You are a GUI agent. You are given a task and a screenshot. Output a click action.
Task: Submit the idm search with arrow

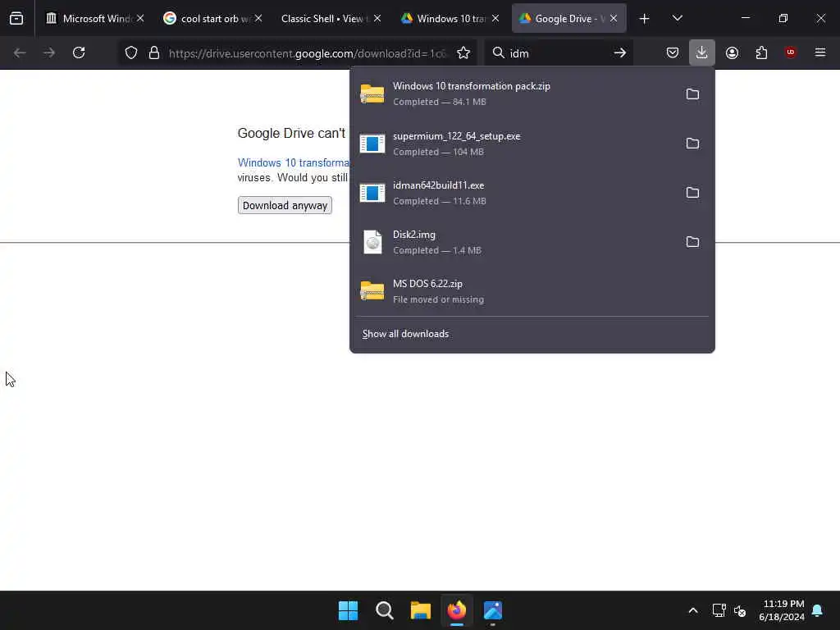(620, 52)
